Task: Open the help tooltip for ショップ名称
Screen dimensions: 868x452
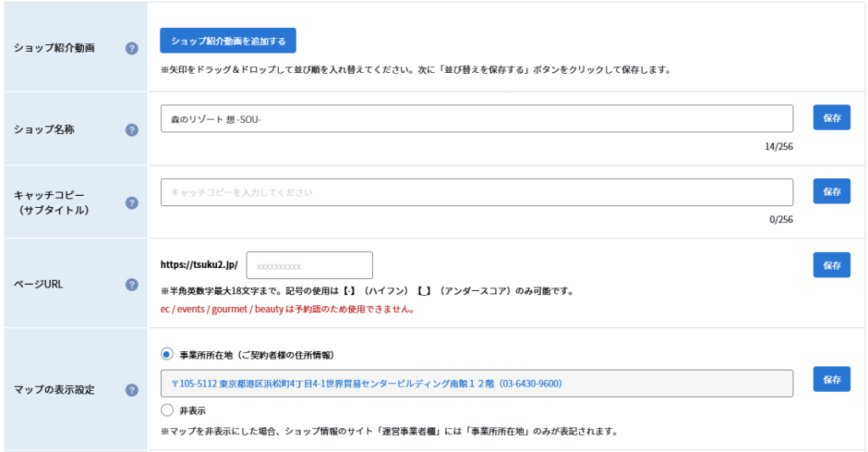Action: (x=131, y=130)
